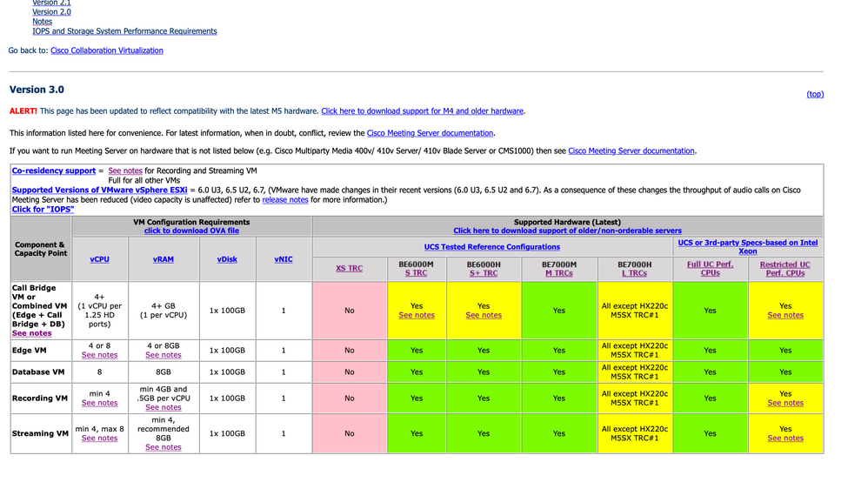868x482 pixels.
Task: Open the XS TRC header link
Action: tap(350, 268)
